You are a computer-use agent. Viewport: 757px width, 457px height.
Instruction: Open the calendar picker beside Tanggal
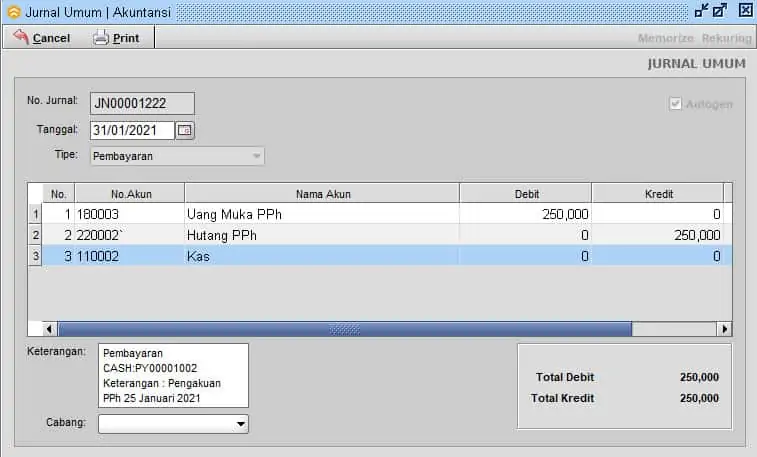click(x=184, y=130)
